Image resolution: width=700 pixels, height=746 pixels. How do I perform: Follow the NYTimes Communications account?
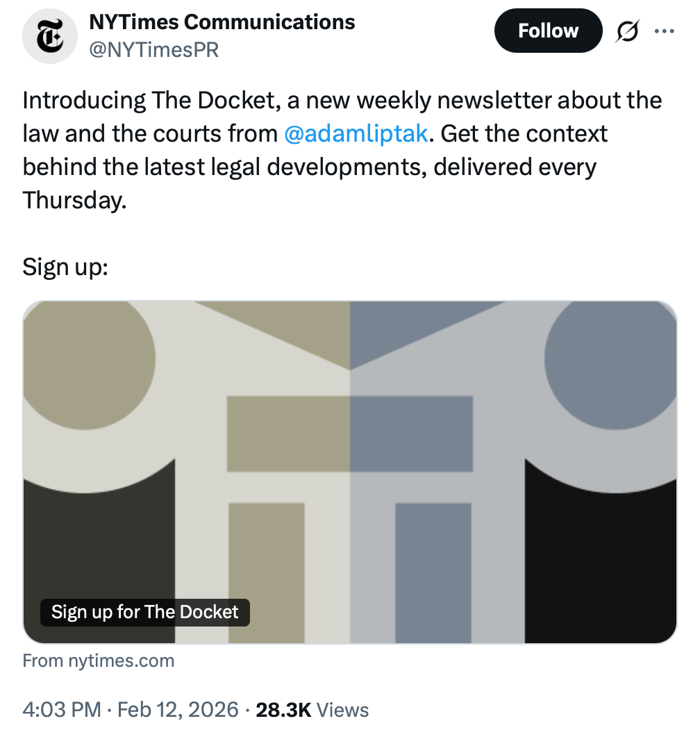548,31
